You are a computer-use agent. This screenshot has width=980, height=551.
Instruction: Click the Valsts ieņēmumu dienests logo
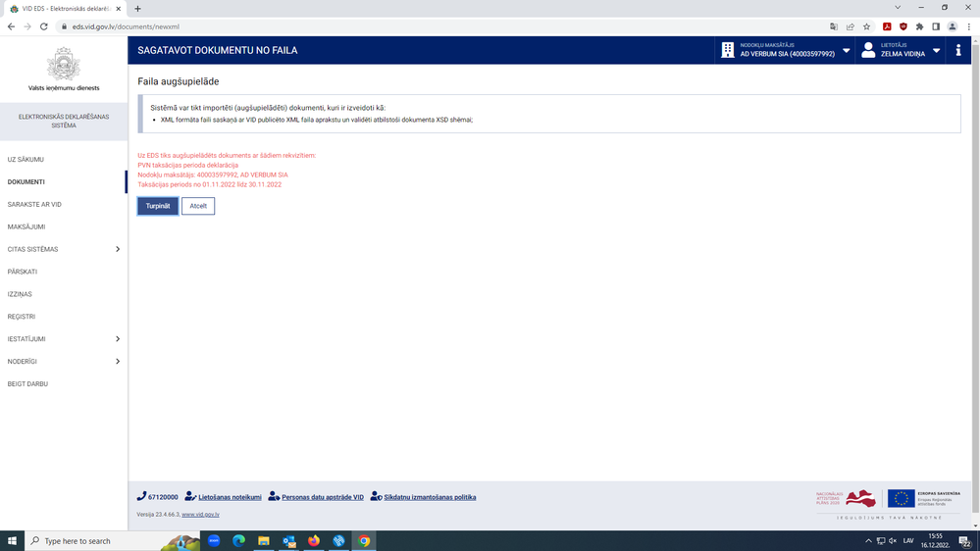click(x=64, y=69)
